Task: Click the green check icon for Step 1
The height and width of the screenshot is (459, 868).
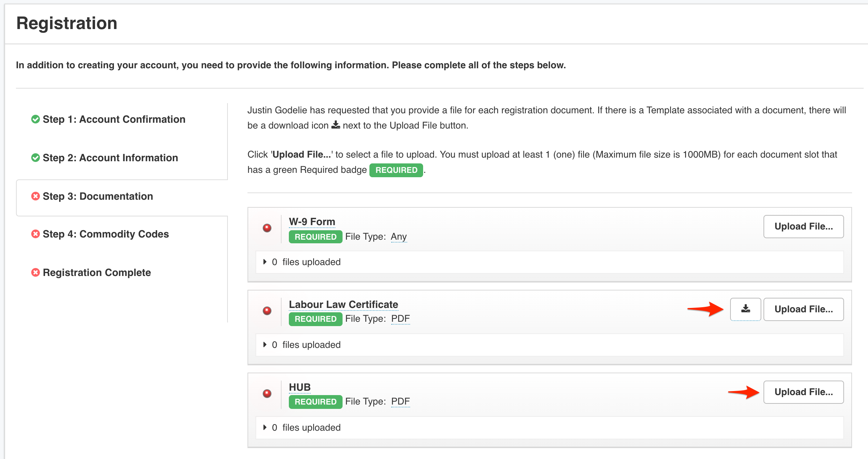Action: (x=36, y=119)
